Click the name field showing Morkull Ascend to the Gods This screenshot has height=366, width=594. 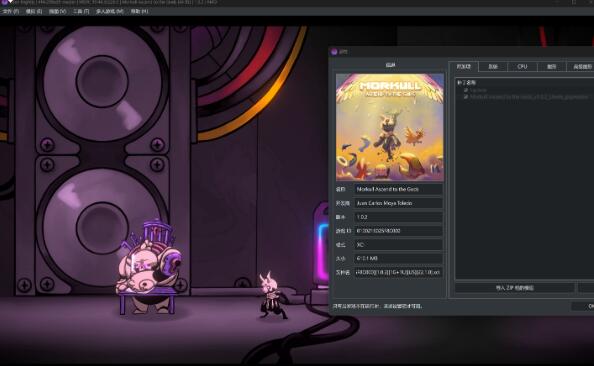[398, 189]
